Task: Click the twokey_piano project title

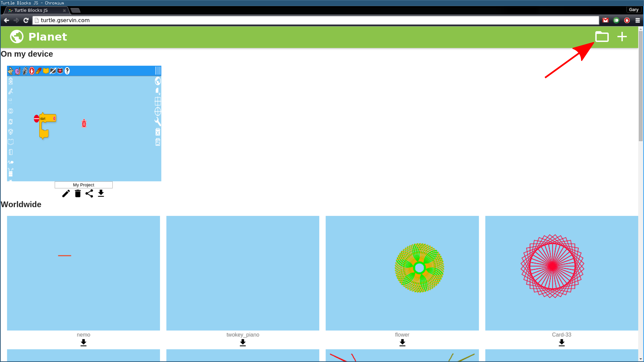Action: pos(243,335)
